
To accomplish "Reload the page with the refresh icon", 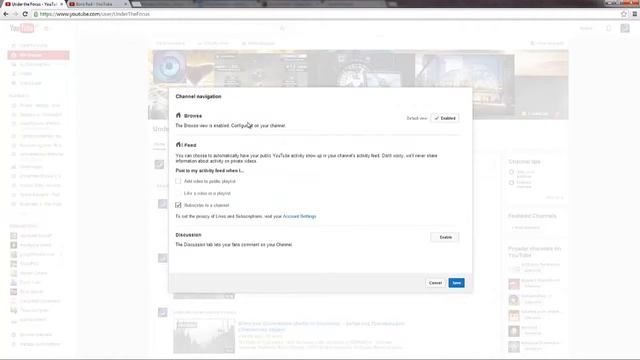I will click(25, 14).
